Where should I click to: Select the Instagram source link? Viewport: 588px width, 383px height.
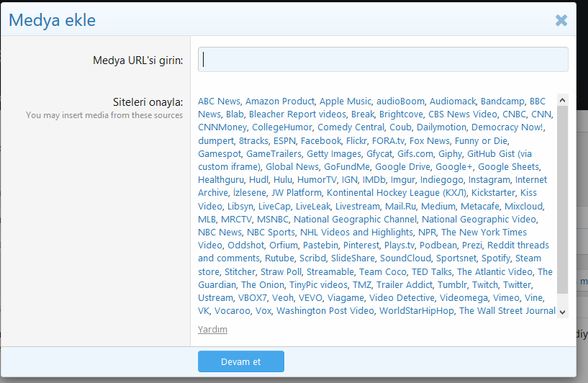[489, 180]
